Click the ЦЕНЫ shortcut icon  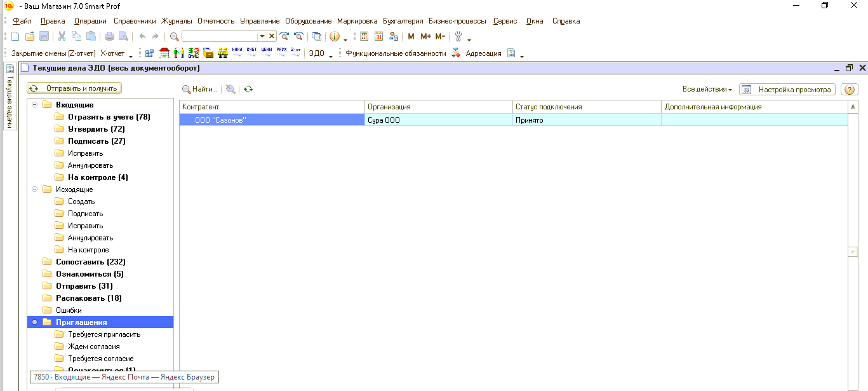tap(267, 53)
